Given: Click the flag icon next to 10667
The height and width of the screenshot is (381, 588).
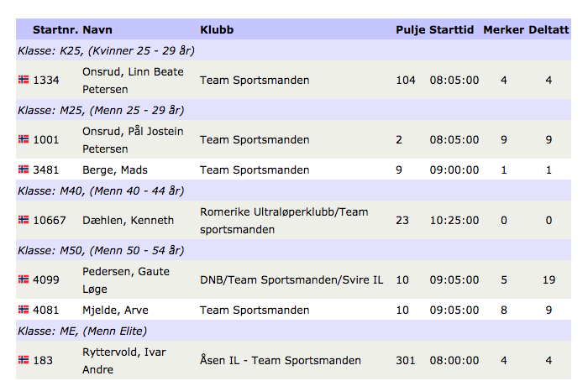Looking at the screenshot, I should tap(24, 220).
